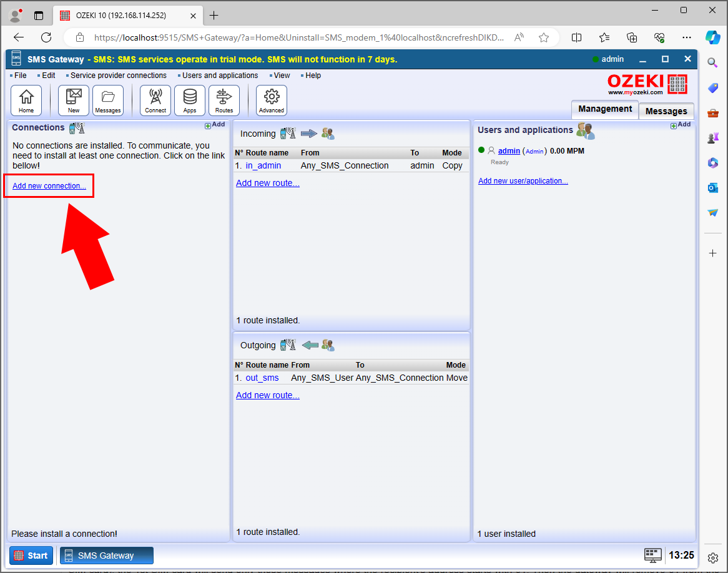Click the admin status in title bar
The width and height of the screenshot is (728, 573).
(x=608, y=59)
